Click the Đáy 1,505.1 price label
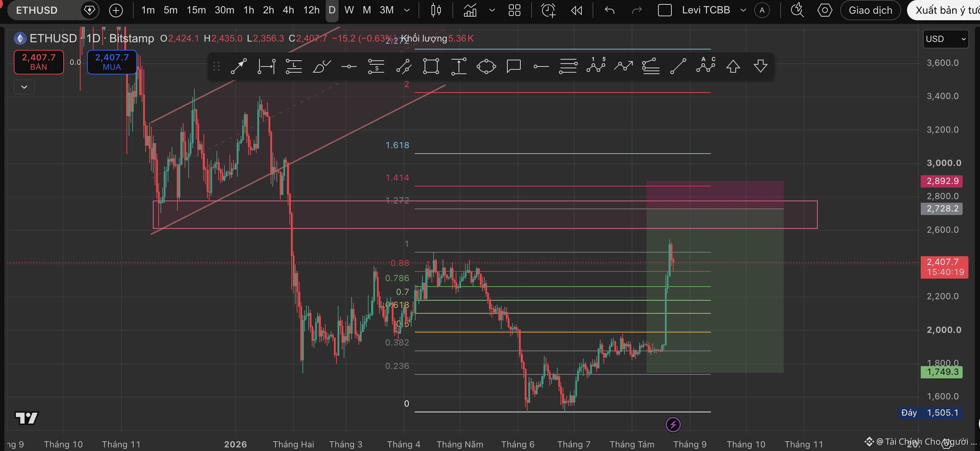Screen dimensions: 980x451 point(930,413)
